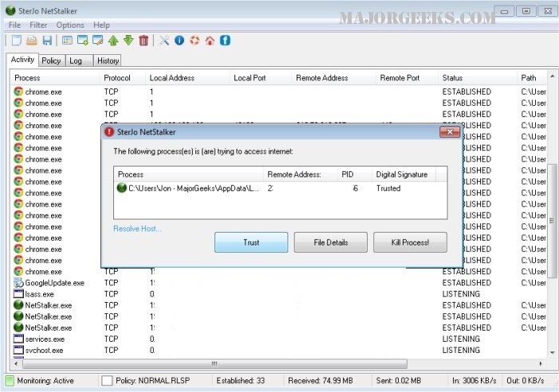Click the Open file toolbar icon
Image resolution: width=559 pixels, height=392 pixels.
pos(32,40)
